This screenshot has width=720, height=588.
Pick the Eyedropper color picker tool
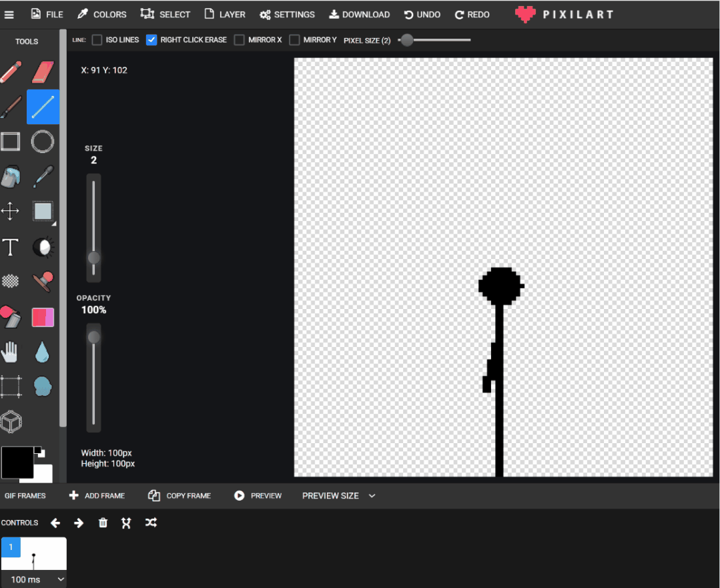(x=43, y=176)
